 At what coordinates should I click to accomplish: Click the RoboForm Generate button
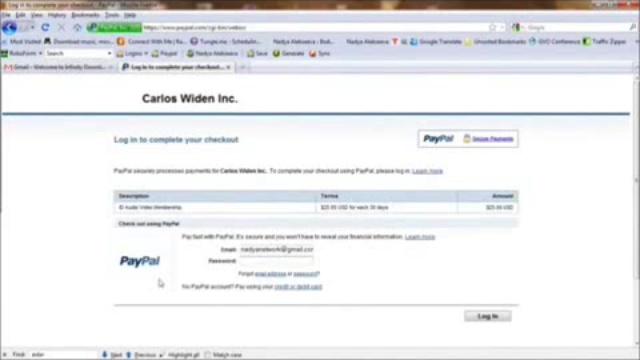[x=289, y=53]
